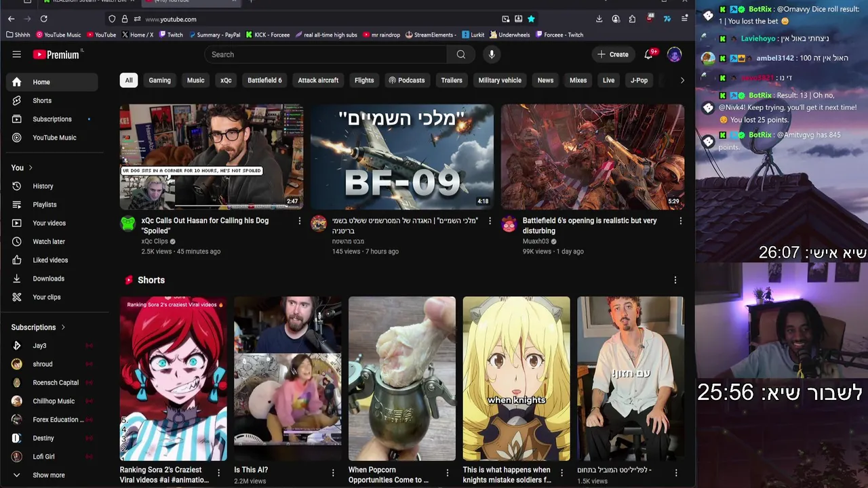
Task: Click inside the YouTube search field
Action: tap(325, 54)
